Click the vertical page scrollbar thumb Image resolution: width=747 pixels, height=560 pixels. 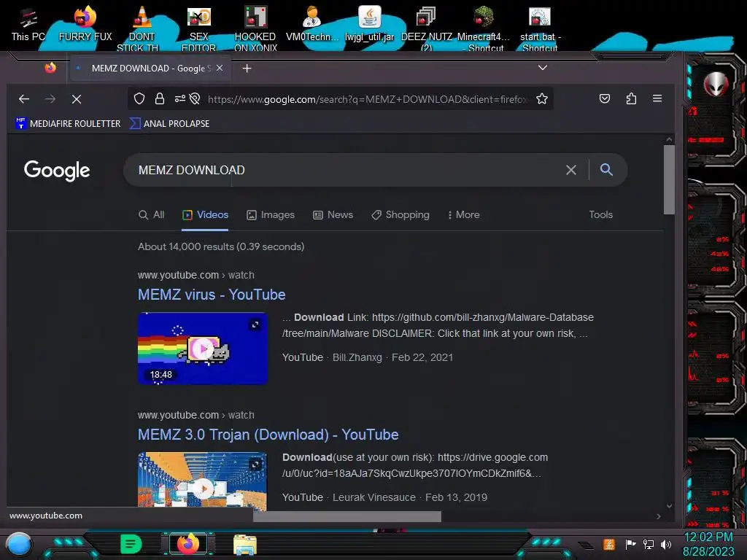point(669,180)
